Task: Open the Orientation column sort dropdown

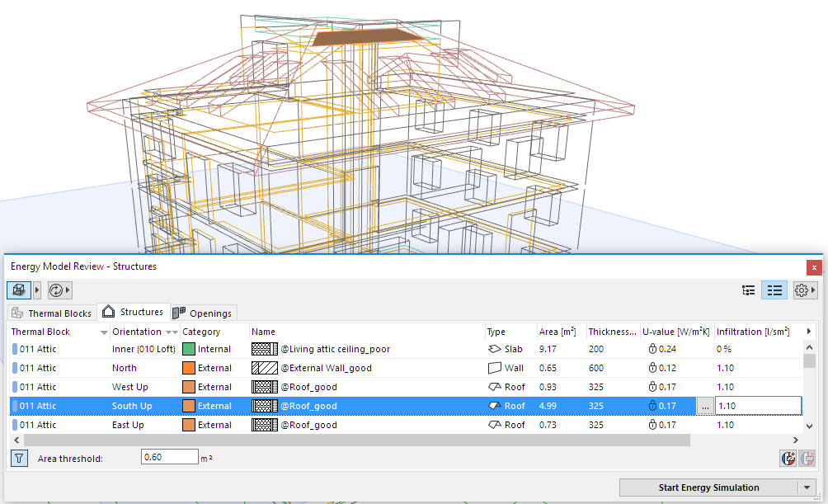Action: (172, 332)
